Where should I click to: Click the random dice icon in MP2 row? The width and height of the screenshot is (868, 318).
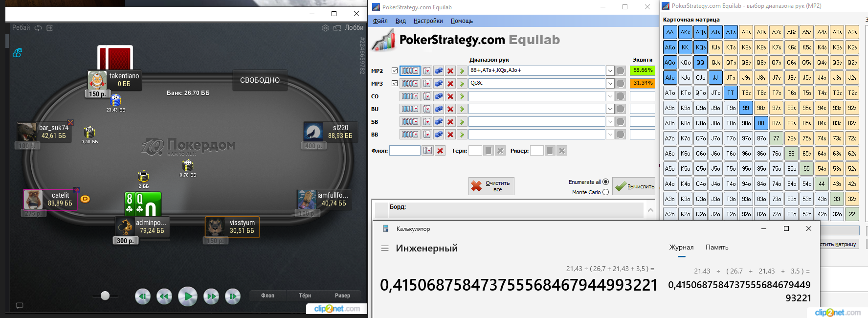[439, 71]
